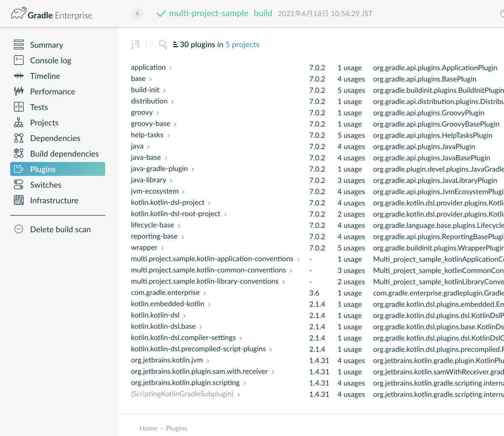The height and width of the screenshot is (436, 504).
Task: Click the multi-project-sample build title link
Action: (x=208, y=13)
